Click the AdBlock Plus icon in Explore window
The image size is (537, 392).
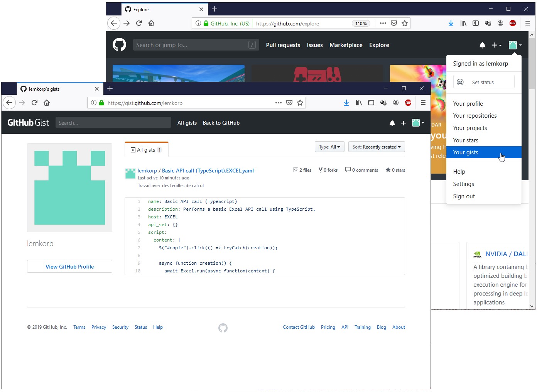point(512,23)
